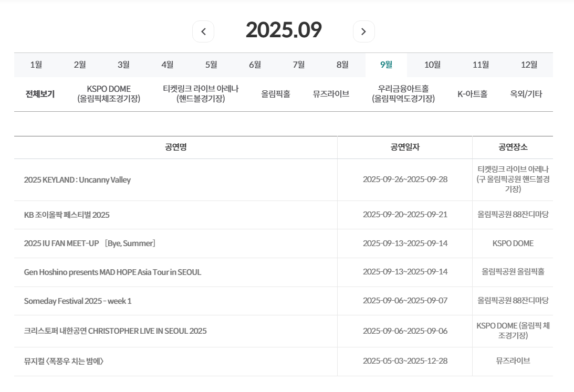Click 올림픽공원 올림픽홀 venue cell
Viewport: 574px width, 392px height.
click(513, 272)
